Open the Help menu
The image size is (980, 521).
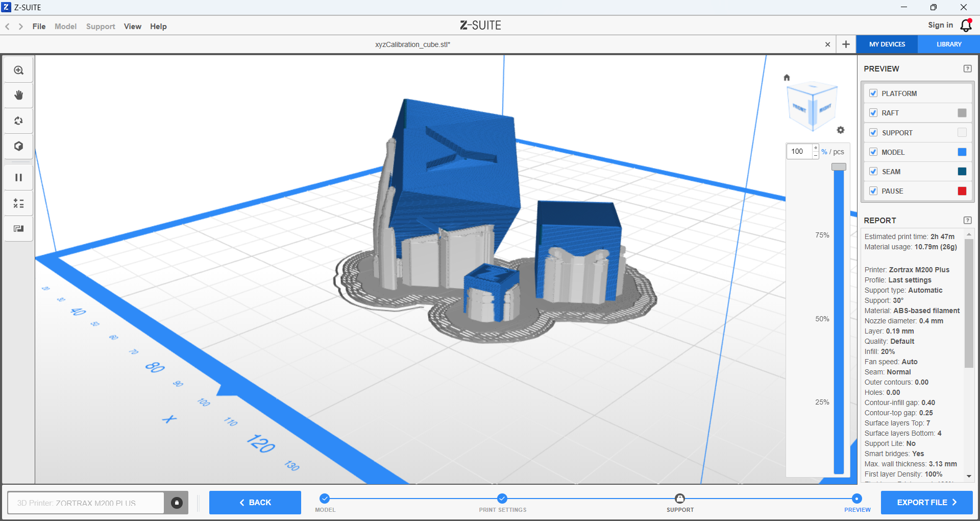[x=158, y=27]
